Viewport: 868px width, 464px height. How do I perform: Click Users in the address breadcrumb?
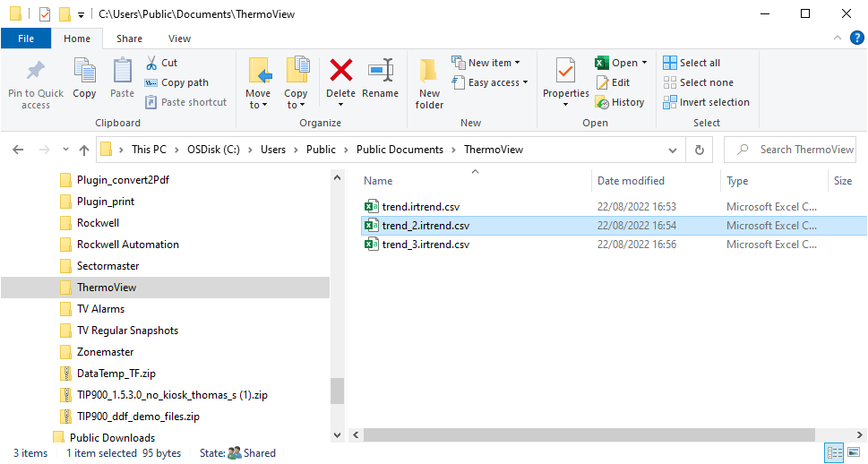(x=273, y=150)
